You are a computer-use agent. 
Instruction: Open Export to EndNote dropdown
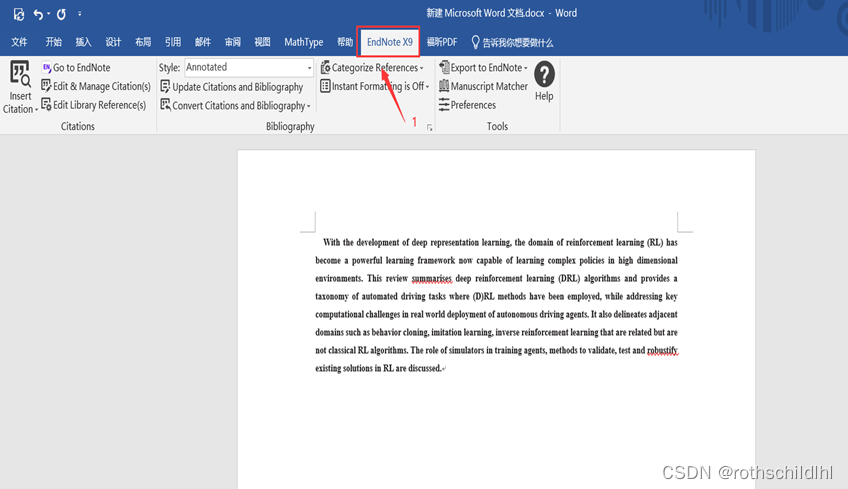tap(483, 68)
